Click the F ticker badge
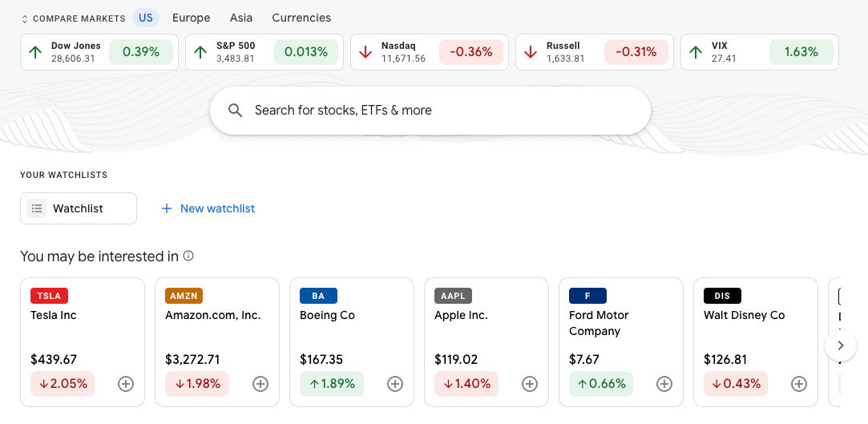868x424 pixels. tap(588, 296)
